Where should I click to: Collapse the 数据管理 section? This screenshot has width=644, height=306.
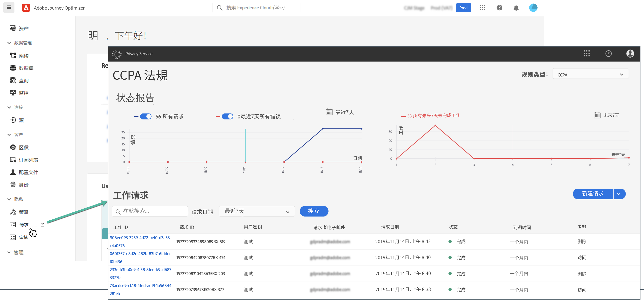tap(9, 43)
